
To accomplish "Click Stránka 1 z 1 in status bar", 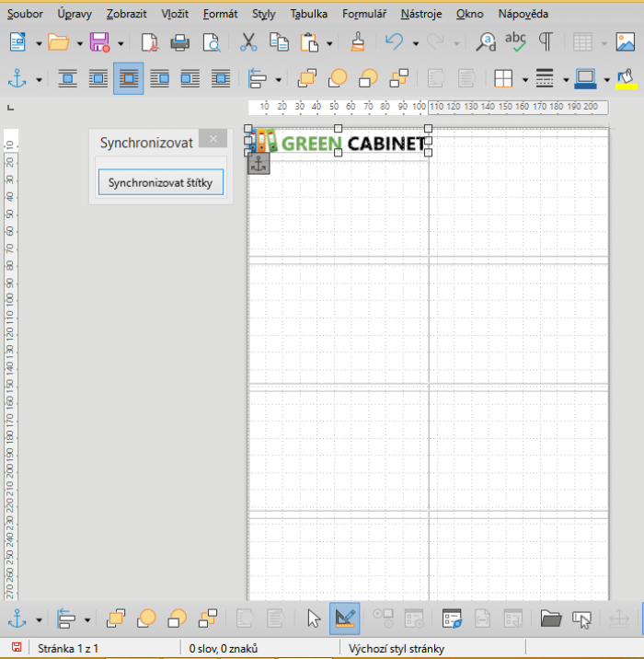I will (68, 649).
